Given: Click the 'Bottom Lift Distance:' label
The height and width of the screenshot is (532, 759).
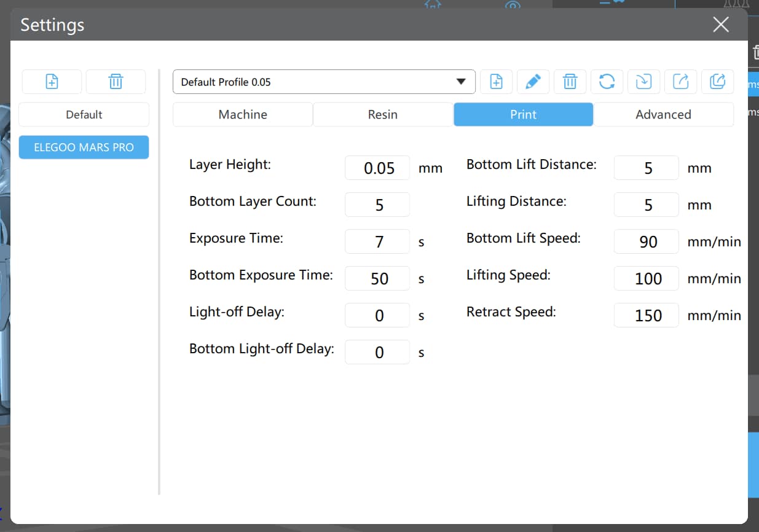Looking at the screenshot, I should coord(532,165).
